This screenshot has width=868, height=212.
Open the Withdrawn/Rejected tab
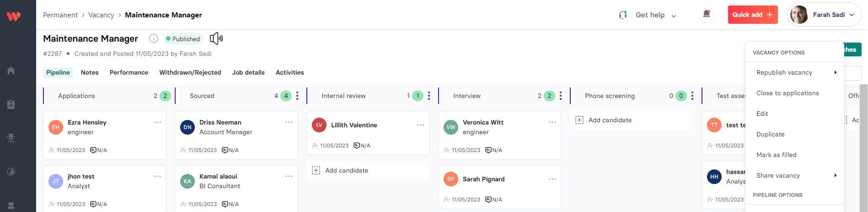click(190, 72)
